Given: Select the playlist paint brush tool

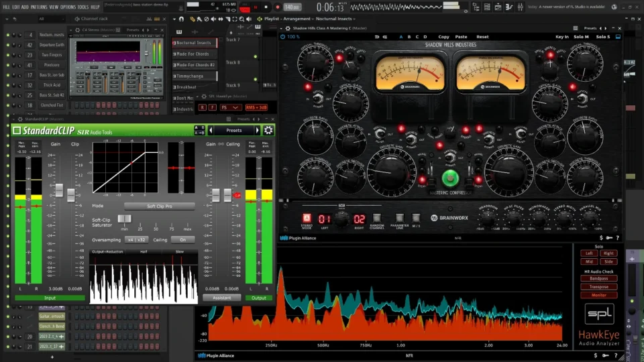Looking at the screenshot, I should click(199, 19).
